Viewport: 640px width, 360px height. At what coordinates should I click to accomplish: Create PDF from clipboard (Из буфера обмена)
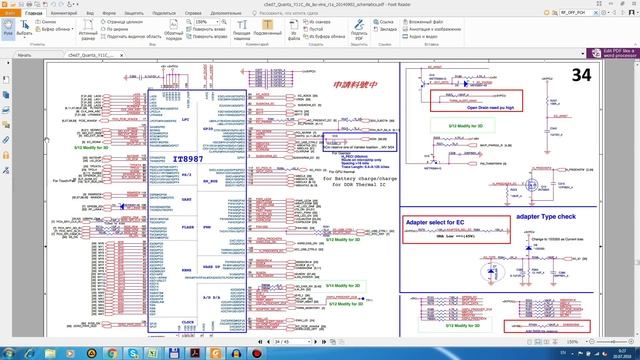tap(324, 36)
